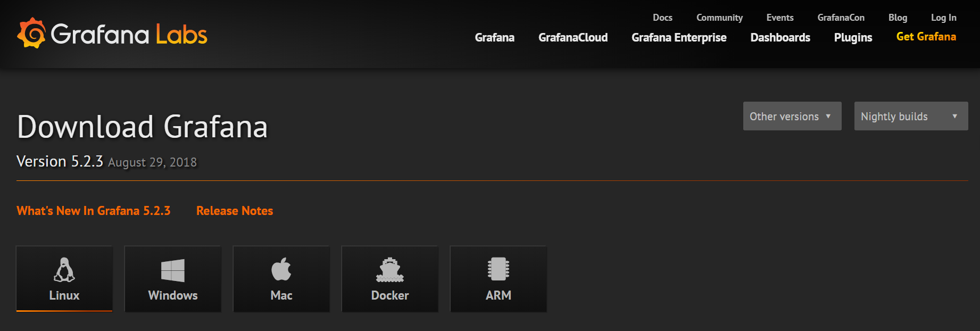The width and height of the screenshot is (980, 331).
Task: Click the Get Grafana link
Action: 926,37
